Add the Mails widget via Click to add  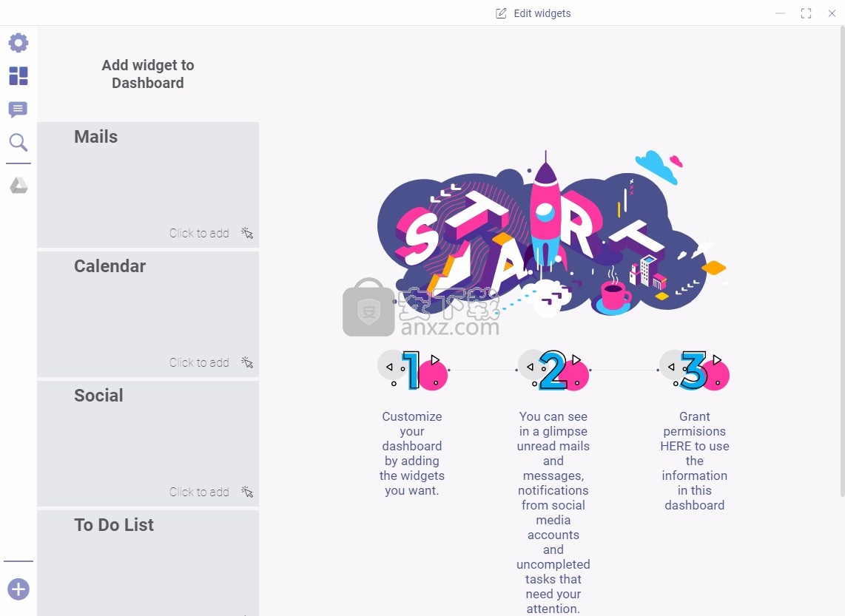click(x=199, y=233)
